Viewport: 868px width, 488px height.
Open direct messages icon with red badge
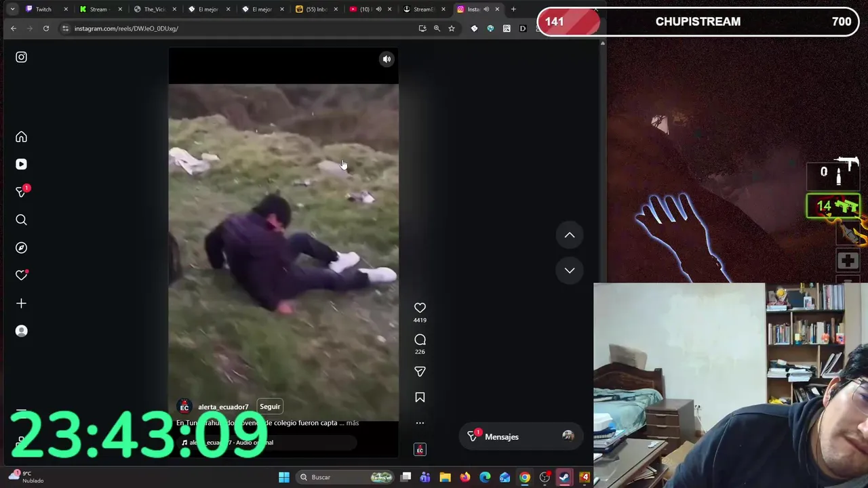click(x=21, y=192)
